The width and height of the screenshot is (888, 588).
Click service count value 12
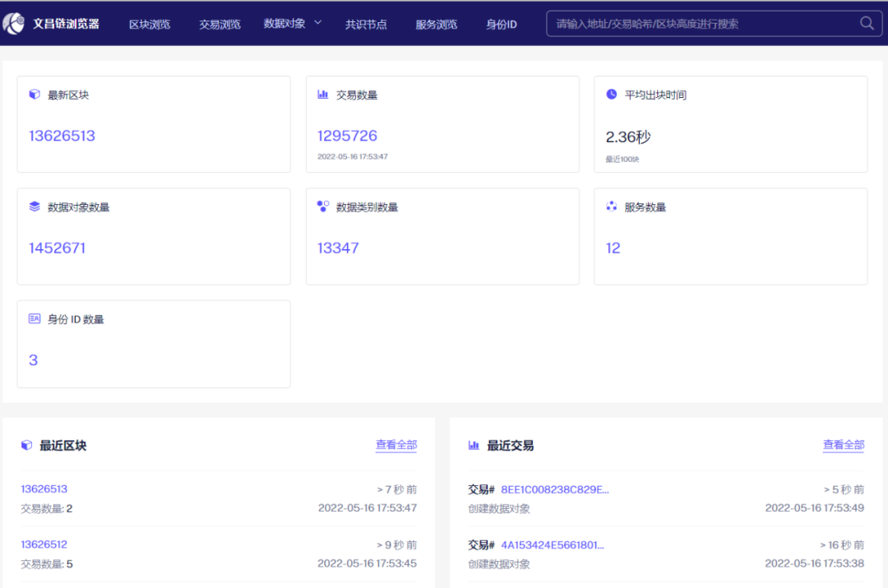(x=613, y=248)
